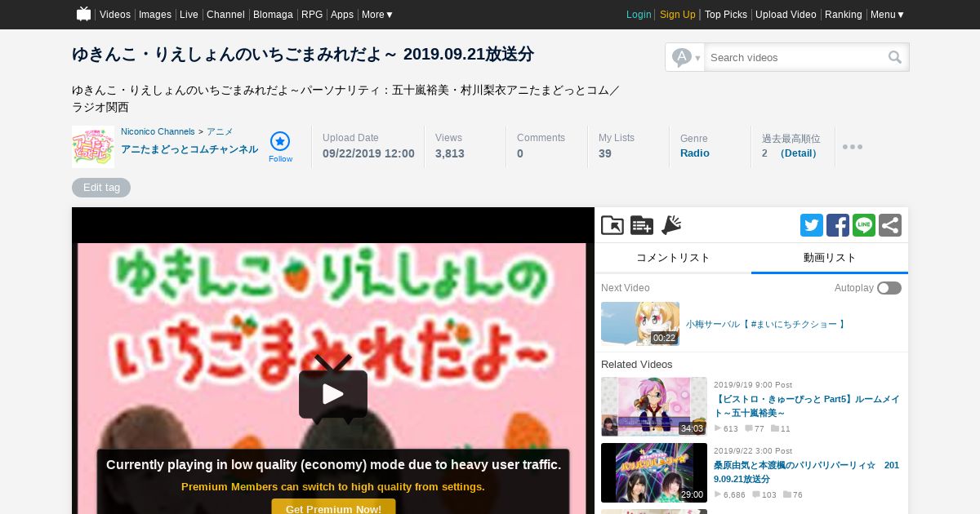Toggle the Autoplay switch
The width and height of the screenshot is (980, 514).
click(x=889, y=288)
